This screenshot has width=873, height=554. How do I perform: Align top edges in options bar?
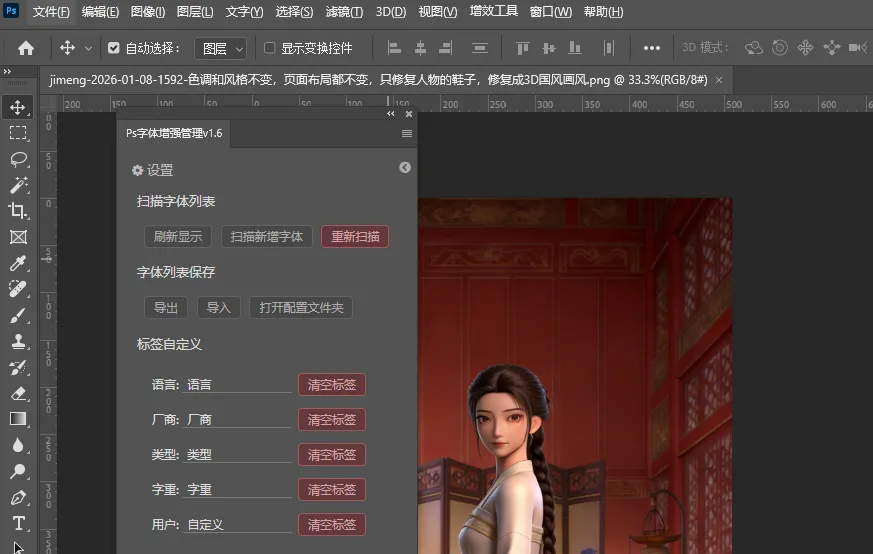click(522, 48)
